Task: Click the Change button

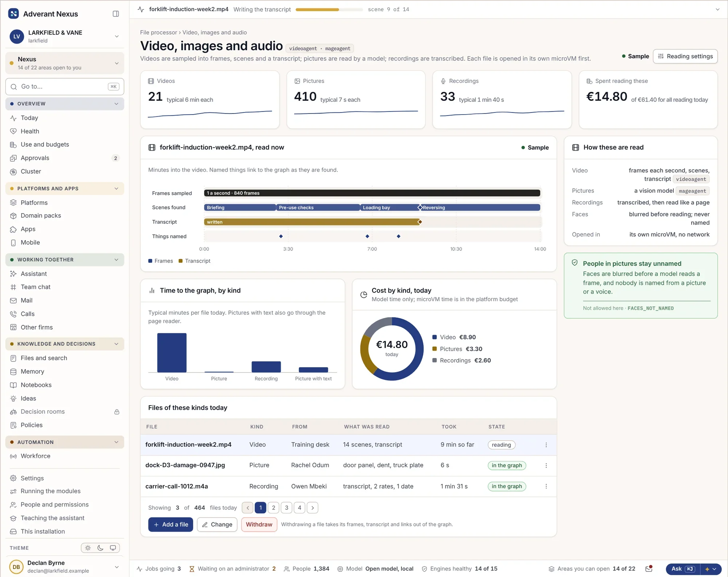Action: (x=217, y=524)
